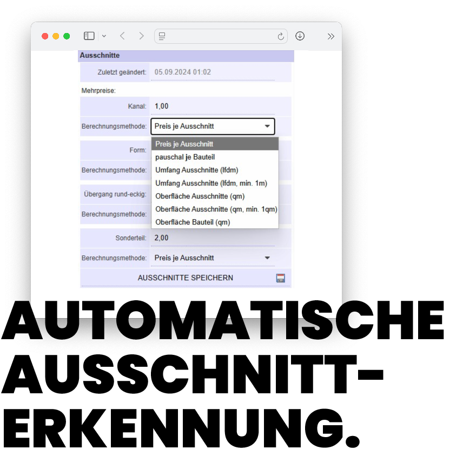Select 'Oberfläche Ausschnitte (qm, min. 1qm)' option

[x=215, y=209]
